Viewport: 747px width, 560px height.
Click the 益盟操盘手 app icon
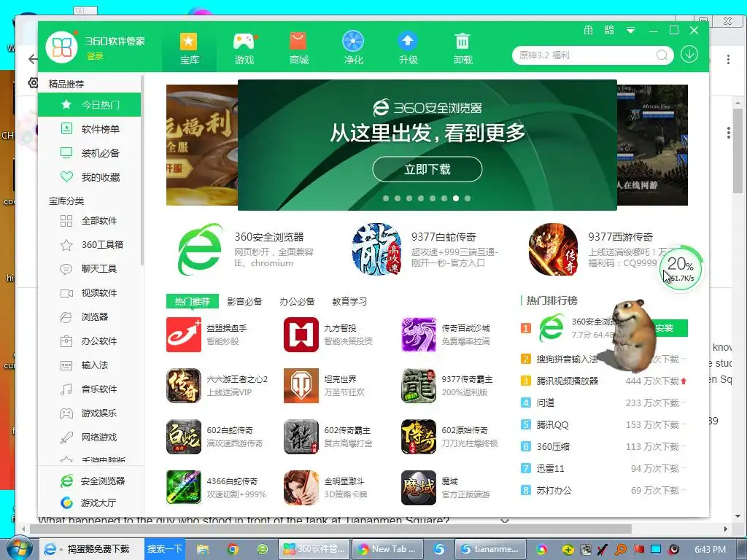pyautogui.click(x=183, y=335)
